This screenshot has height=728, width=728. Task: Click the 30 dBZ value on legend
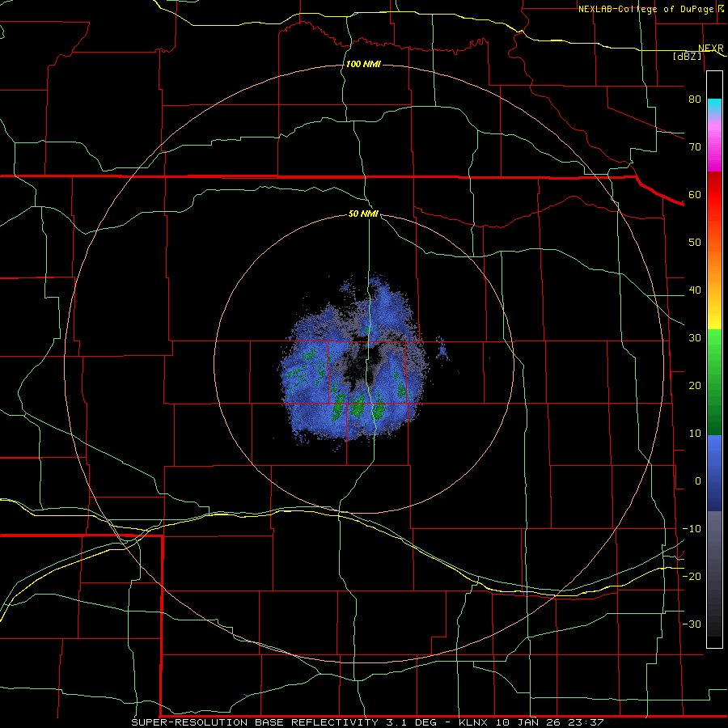point(695,338)
